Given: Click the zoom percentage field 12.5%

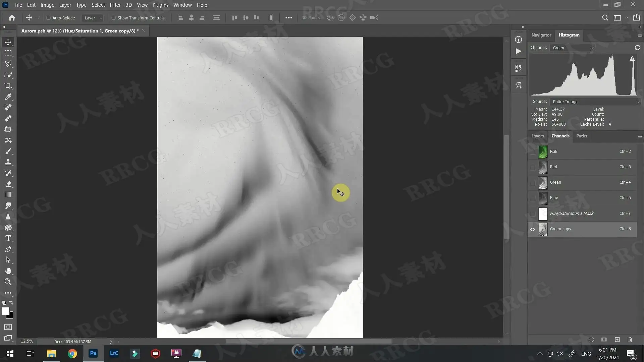Looking at the screenshot, I should (27, 341).
